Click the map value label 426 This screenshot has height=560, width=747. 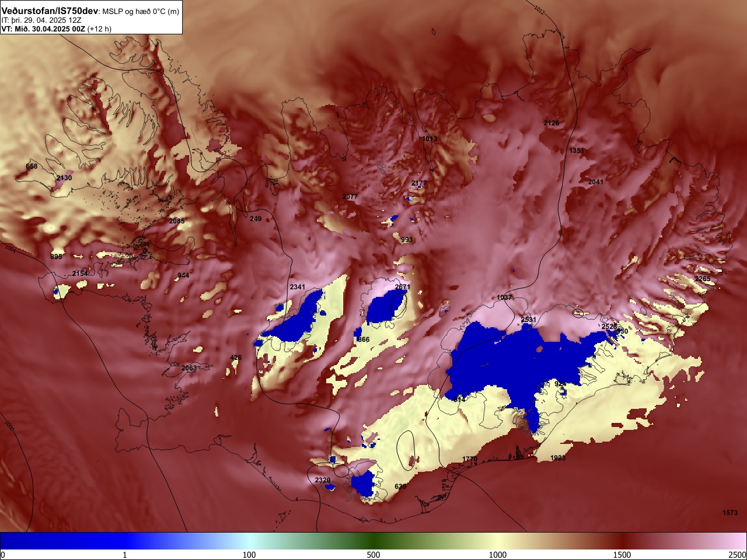[236, 358]
